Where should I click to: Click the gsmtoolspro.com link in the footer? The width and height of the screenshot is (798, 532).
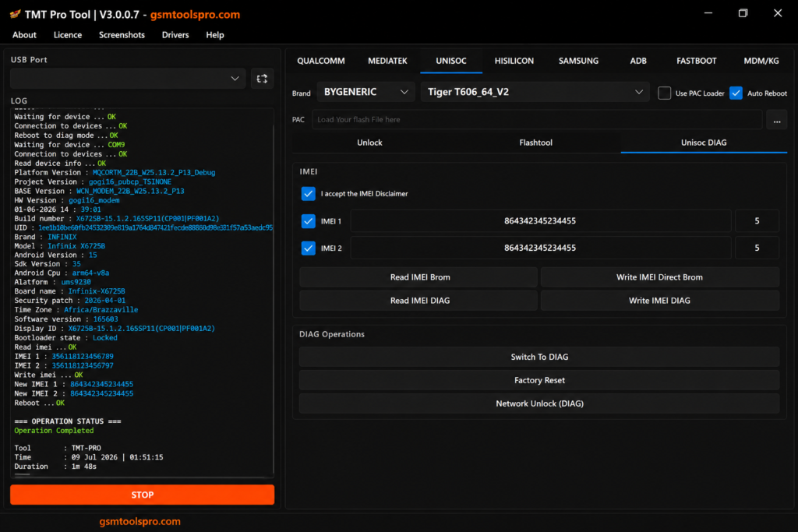tap(140, 521)
